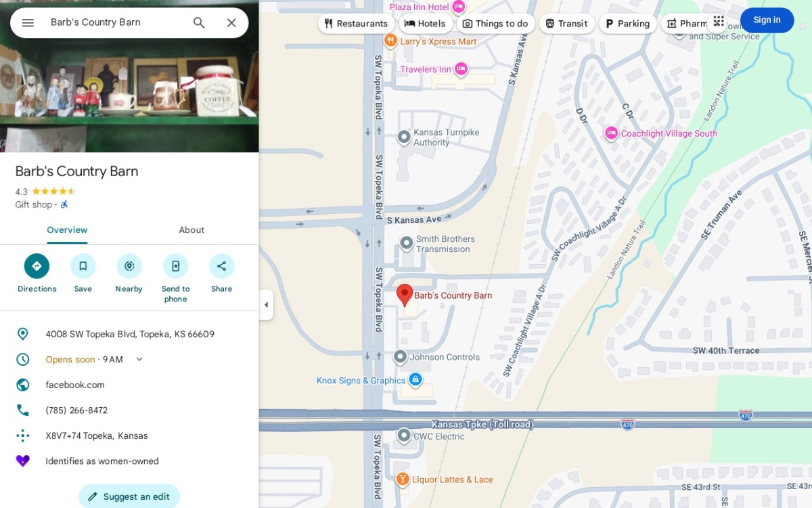The image size is (812, 508).
Task: Click the Nearby icon button
Action: (129, 266)
